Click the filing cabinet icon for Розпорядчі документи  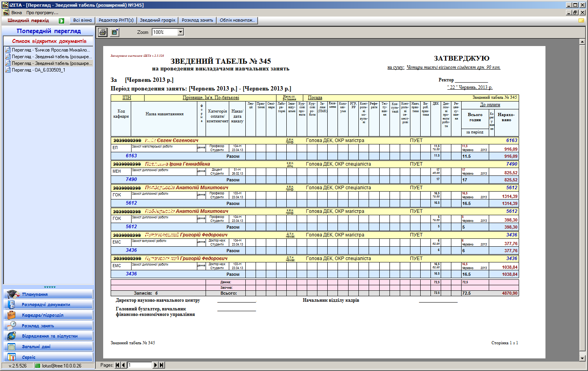pos(11,305)
